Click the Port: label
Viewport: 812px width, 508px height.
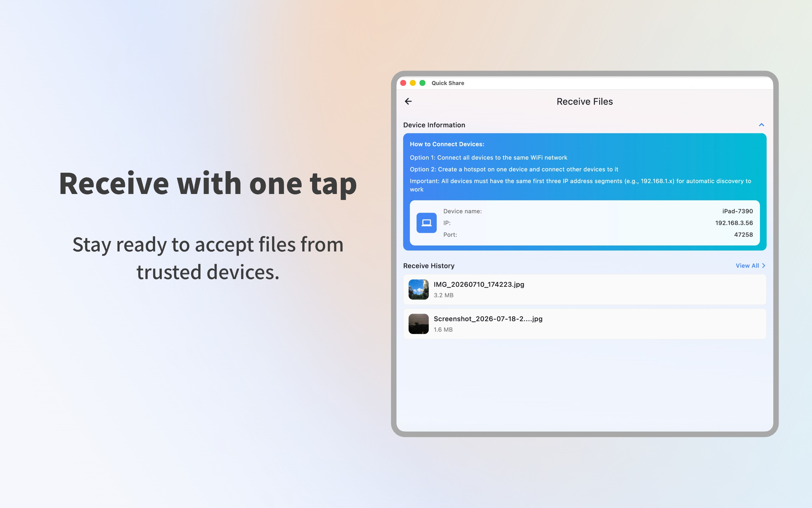[450, 235]
